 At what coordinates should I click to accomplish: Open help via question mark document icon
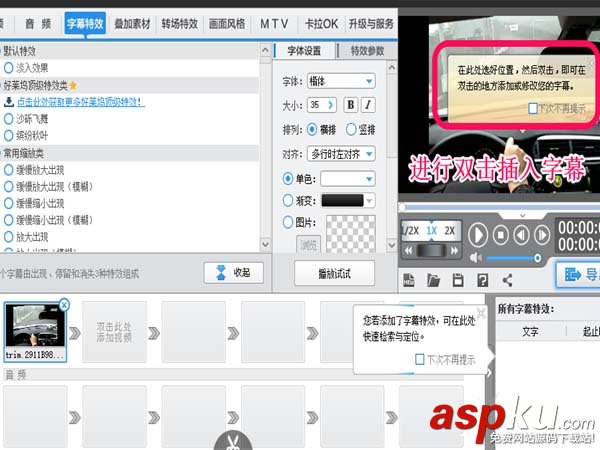click(x=483, y=280)
